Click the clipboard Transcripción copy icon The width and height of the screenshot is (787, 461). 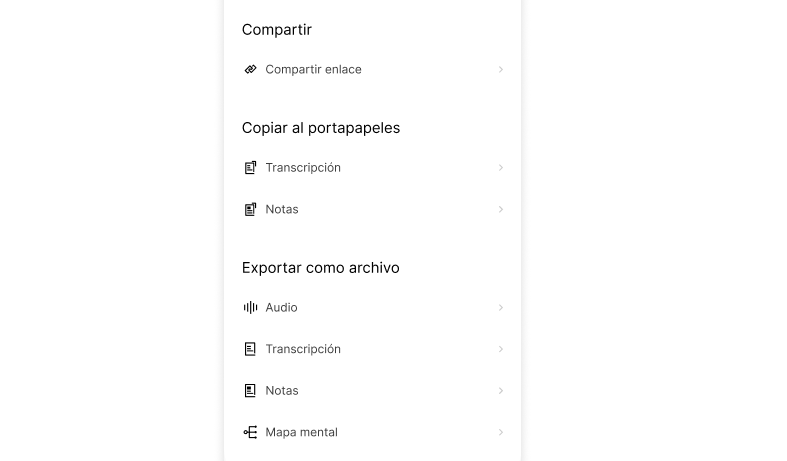tap(251, 168)
